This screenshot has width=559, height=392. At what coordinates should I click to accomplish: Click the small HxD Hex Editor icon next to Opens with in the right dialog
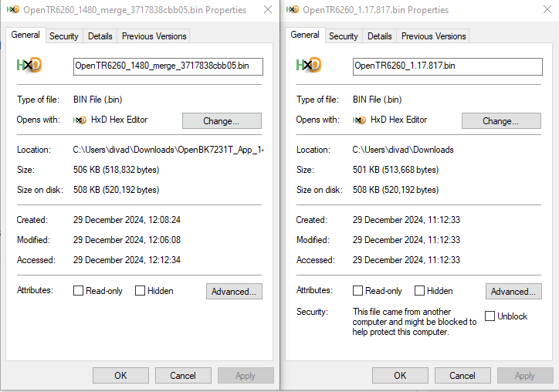(359, 120)
